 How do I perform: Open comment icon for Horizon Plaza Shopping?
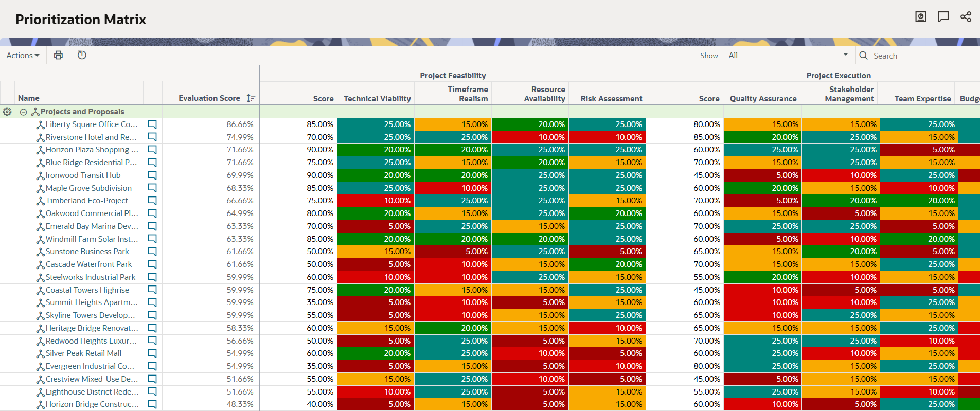click(152, 150)
